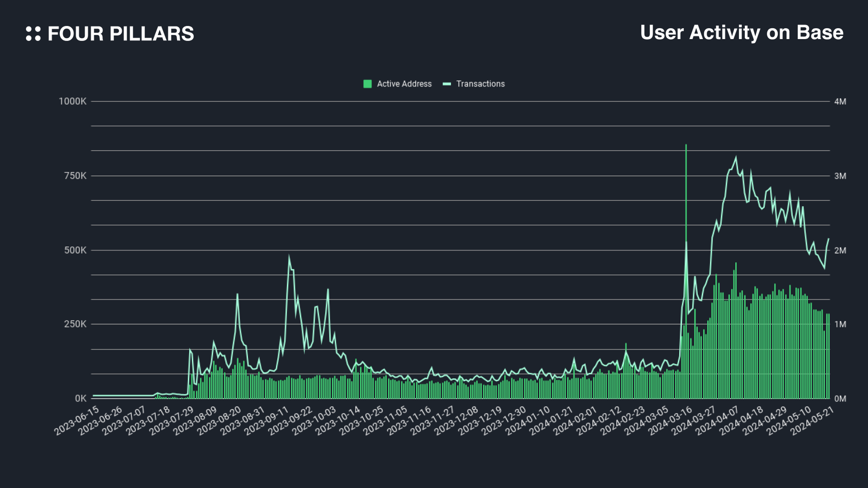Toggle the Transactions legend label
Screen dimensions: 868x488
[480, 84]
